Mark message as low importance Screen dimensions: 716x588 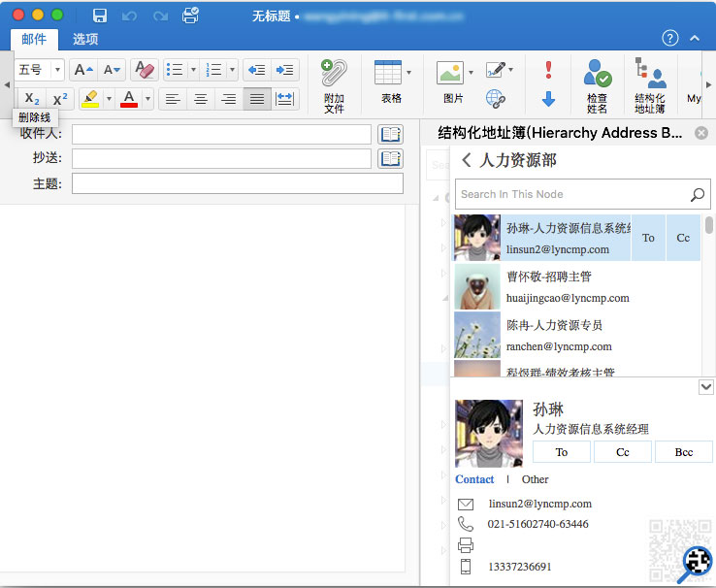(548, 99)
